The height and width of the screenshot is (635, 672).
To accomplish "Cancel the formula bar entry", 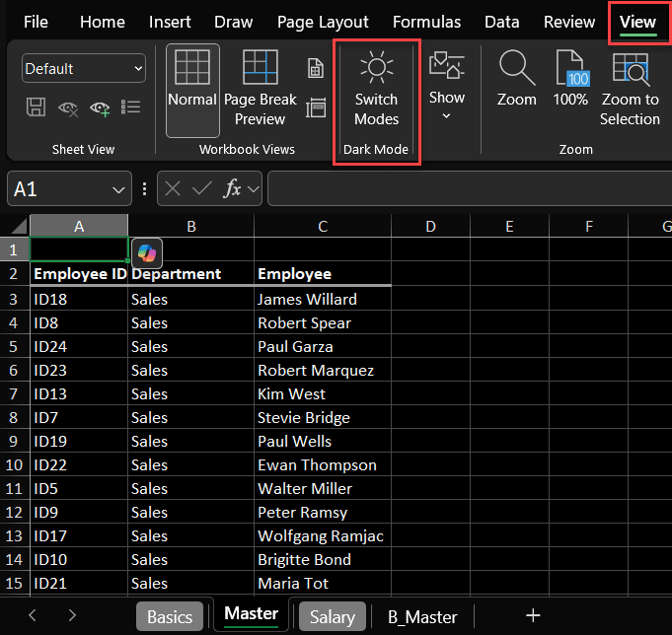I will click(173, 188).
